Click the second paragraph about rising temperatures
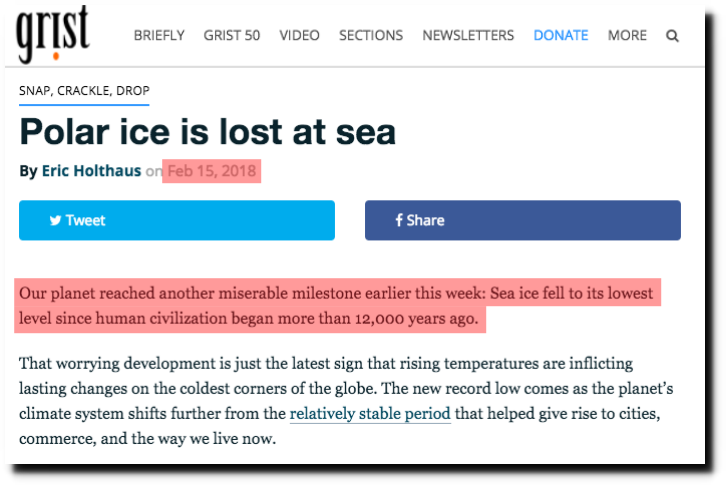Screen dimensions: 726x485 coord(346,401)
